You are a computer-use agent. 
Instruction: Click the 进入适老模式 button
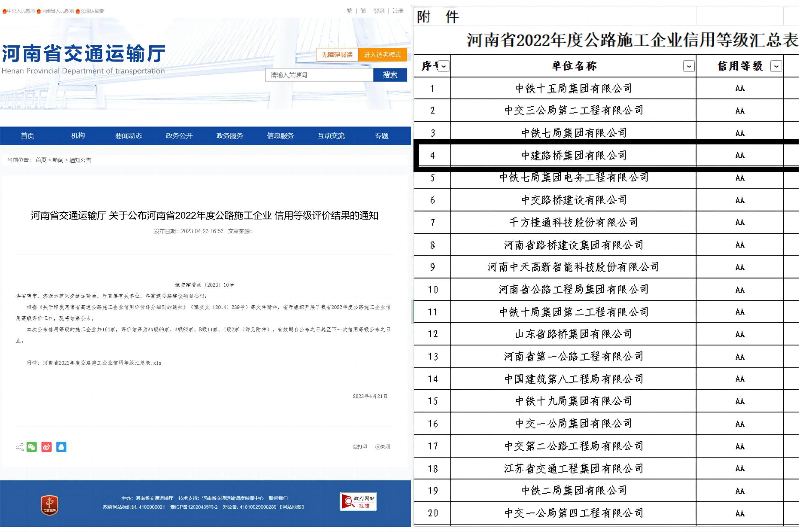coord(383,55)
